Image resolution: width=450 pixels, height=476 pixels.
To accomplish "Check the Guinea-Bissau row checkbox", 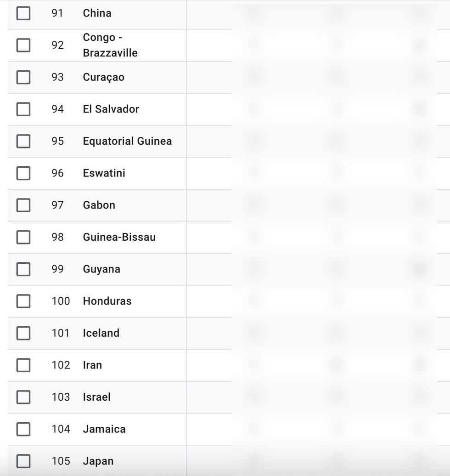I will tap(23, 237).
